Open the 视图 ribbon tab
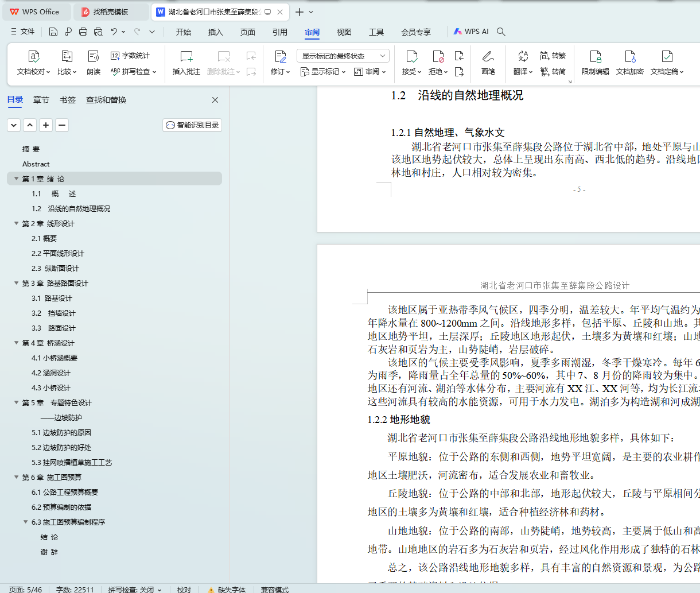 point(344,32)
